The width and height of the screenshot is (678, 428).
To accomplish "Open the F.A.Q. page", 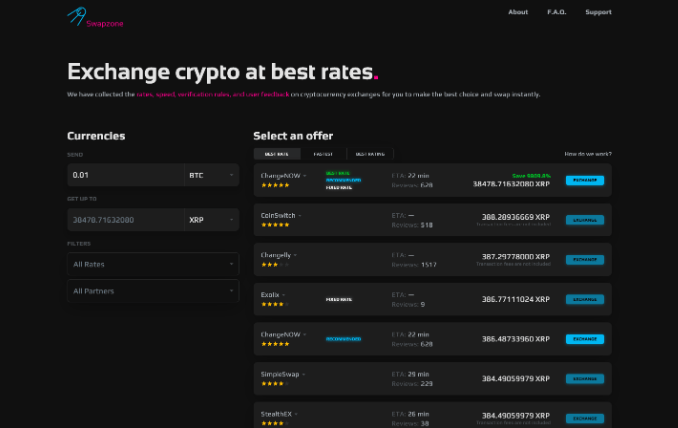I will [x=556, y=12].
